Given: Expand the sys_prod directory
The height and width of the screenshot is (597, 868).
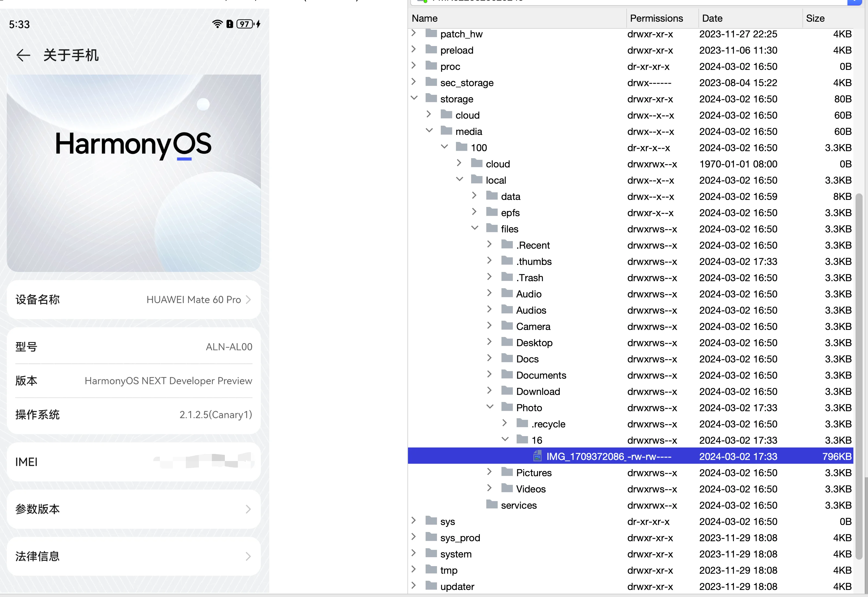Looking at the screenshot, I should tap(413, 537).
